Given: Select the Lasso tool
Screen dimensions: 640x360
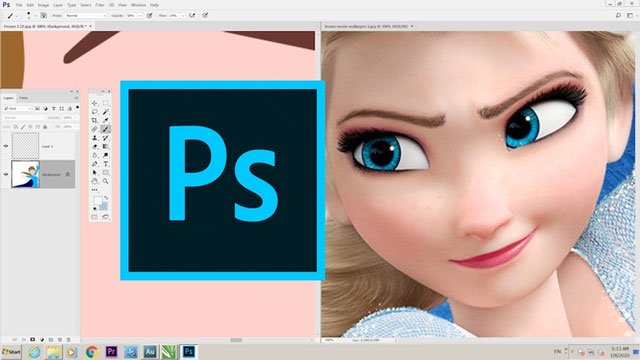Looking at the screenshot, I should tap(94, 112).
